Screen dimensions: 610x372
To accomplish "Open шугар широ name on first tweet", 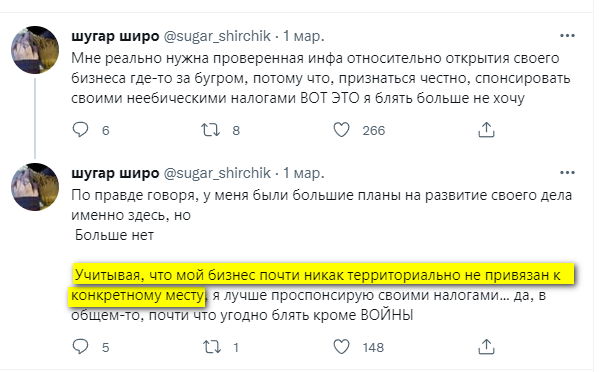I will pos(115,36).
